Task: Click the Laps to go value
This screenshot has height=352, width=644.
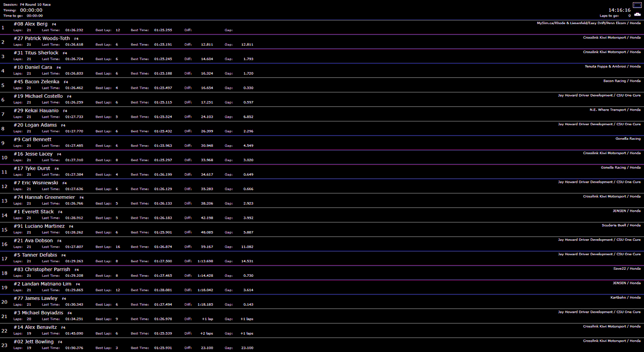Action: coord(630,16)
